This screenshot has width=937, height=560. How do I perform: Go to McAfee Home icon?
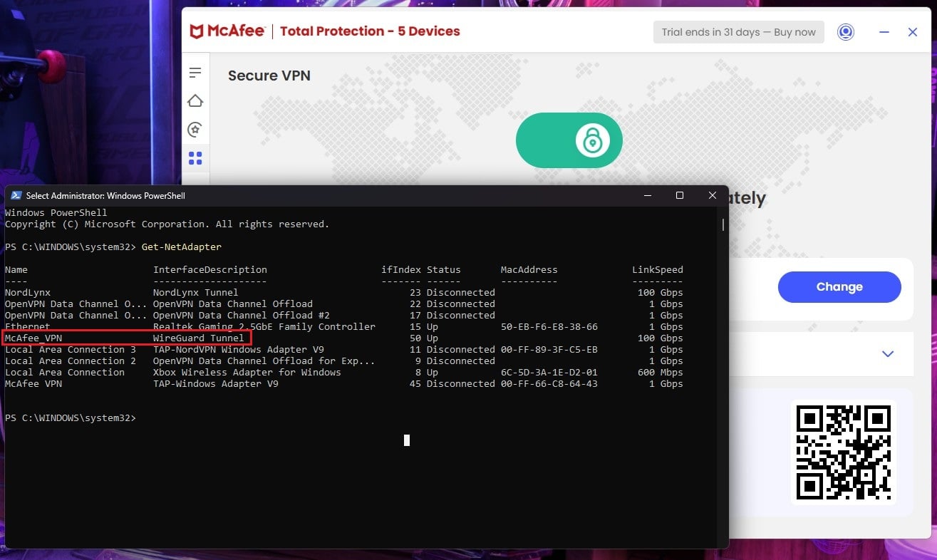195,101
